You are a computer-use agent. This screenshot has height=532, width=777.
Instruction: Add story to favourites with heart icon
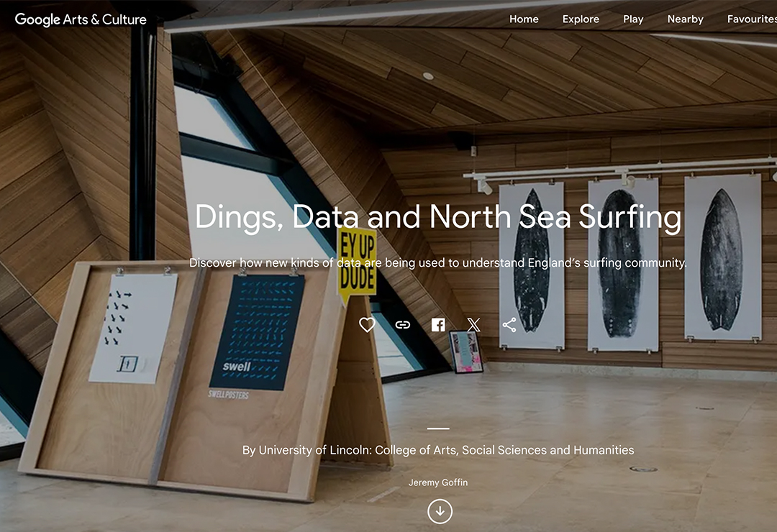[x=367, y=325]
